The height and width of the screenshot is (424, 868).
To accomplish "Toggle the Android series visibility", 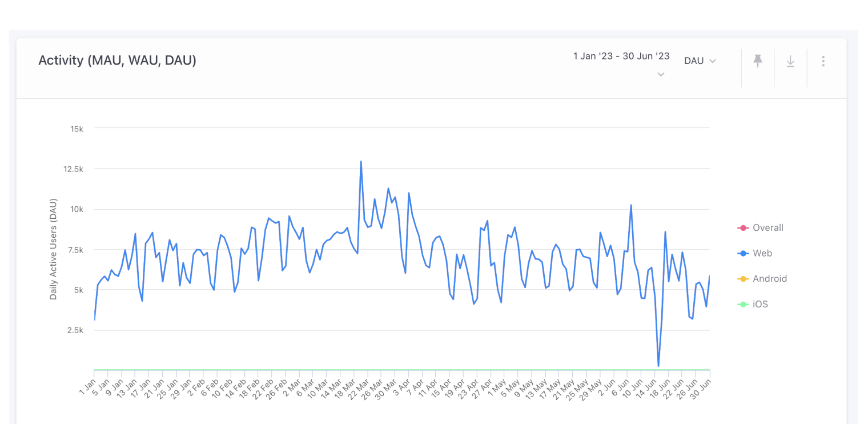I will click(770, 278).
